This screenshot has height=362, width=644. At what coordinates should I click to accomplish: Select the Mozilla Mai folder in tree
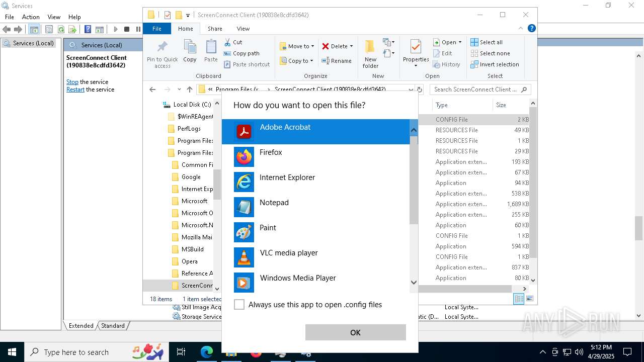point(193,237)
